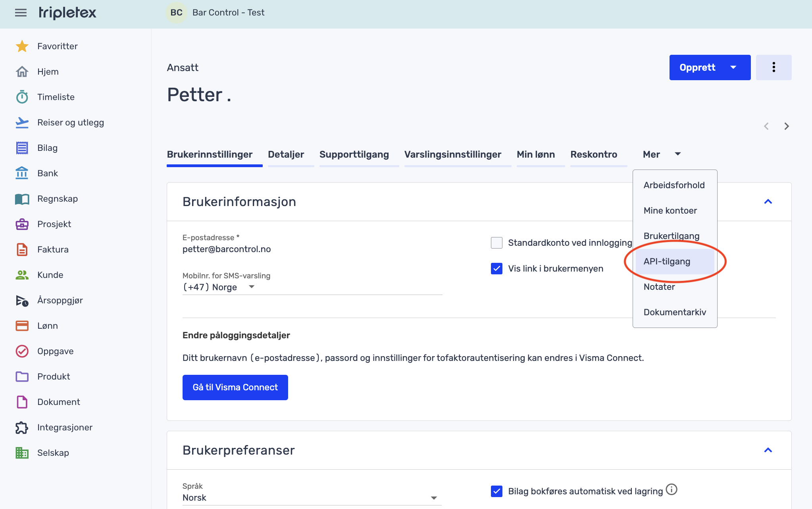Click the Faktura invoice icon
This screenshot has width=812, height=509.
point(22,249)
